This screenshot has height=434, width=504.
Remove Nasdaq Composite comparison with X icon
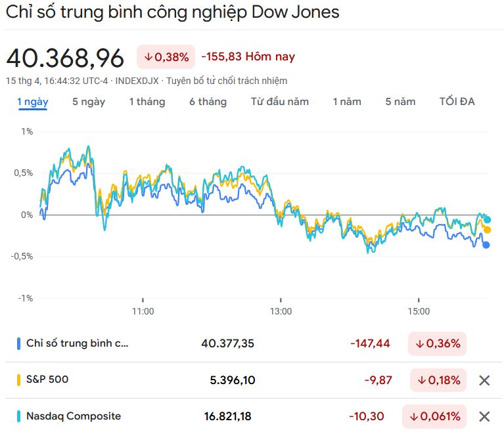pyautogui.click(x=484, y=416)
